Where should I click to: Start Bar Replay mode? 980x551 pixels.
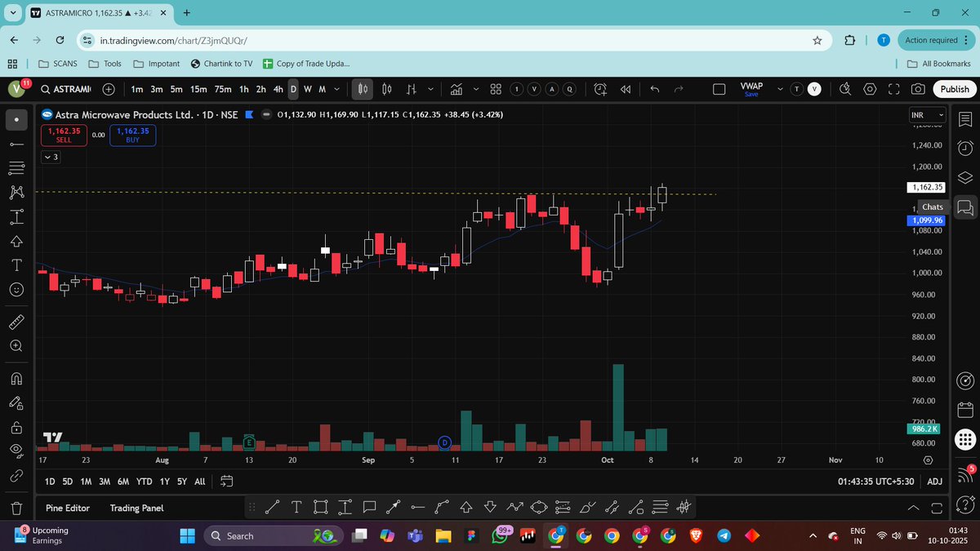coord(625,89)
